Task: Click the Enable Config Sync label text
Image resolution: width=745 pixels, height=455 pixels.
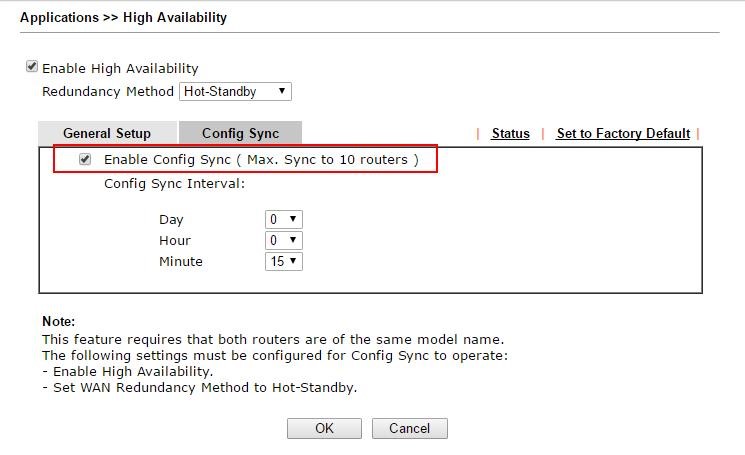Action: [x=261, y=159]
